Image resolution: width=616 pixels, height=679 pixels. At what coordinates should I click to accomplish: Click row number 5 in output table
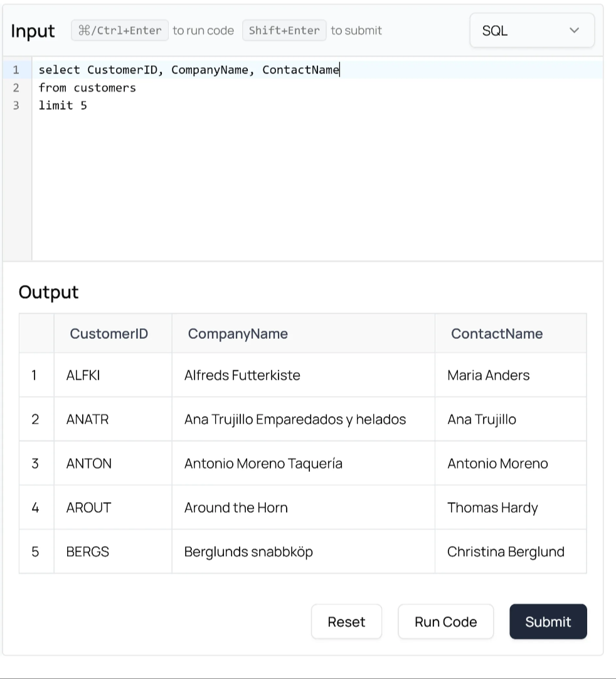pyautogui.click(x=35, y=552)
